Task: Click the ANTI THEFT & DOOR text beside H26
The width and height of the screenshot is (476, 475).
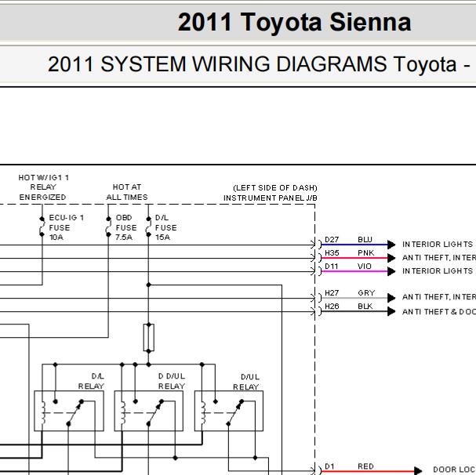Action: (x=439, y=312)
